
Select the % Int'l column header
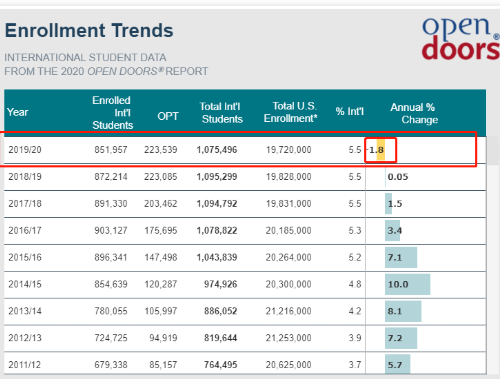(350, 111)
